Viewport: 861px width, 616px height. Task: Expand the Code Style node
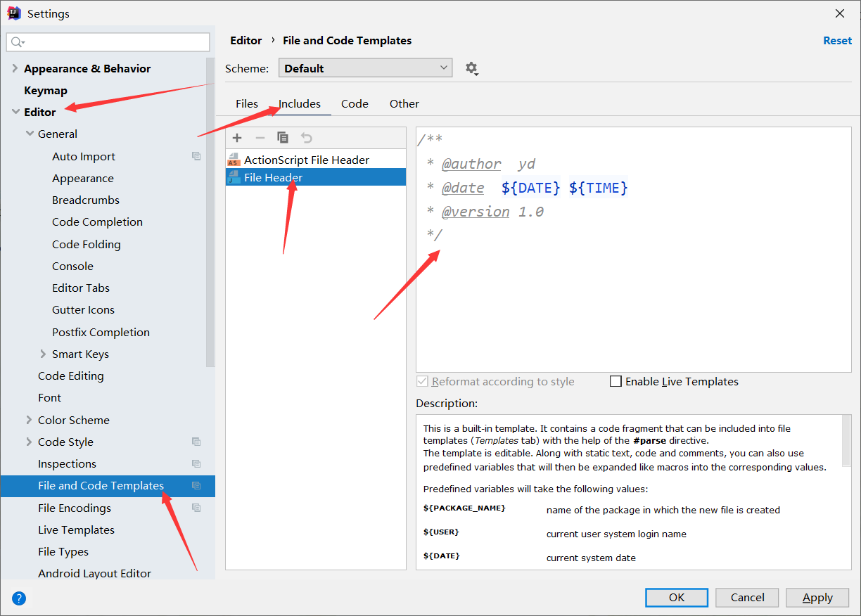coord(30,442)
